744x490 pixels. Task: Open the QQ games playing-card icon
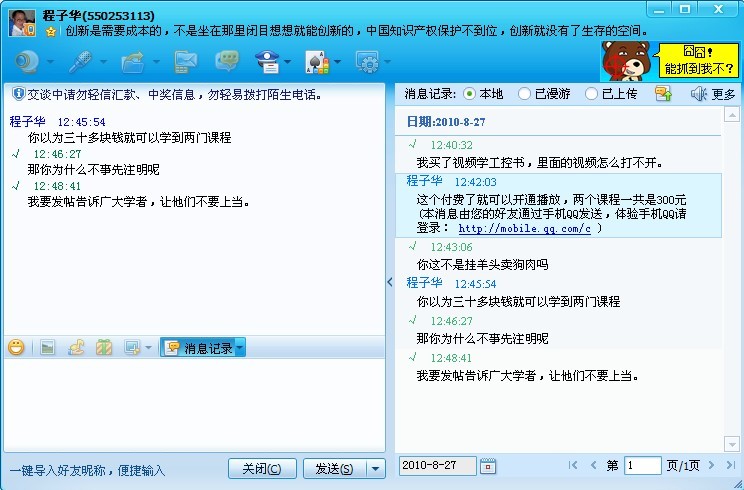(316, 62)
